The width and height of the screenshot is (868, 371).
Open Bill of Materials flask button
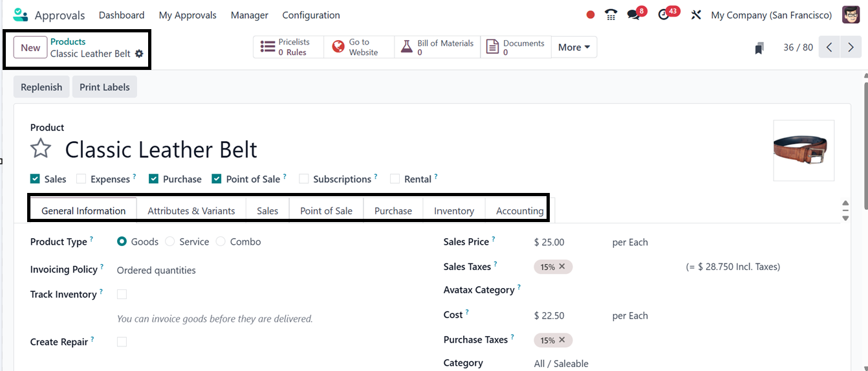pos(438,47)
